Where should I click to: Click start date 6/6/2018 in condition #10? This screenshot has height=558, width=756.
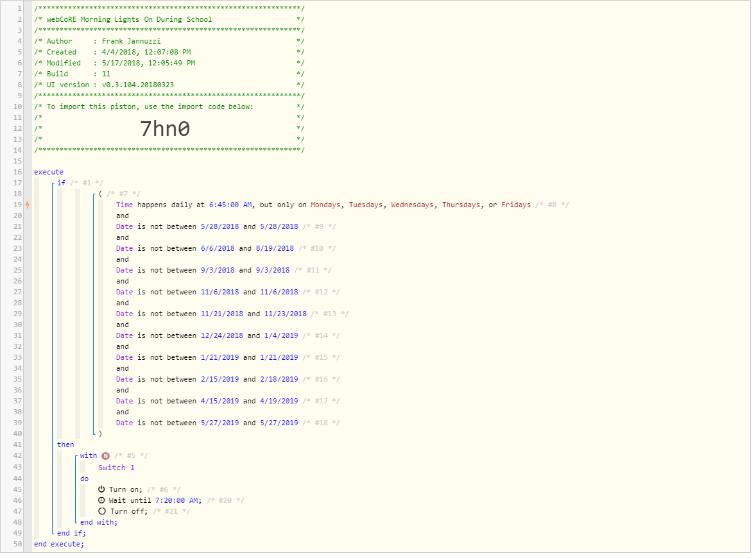click(218, 249)
